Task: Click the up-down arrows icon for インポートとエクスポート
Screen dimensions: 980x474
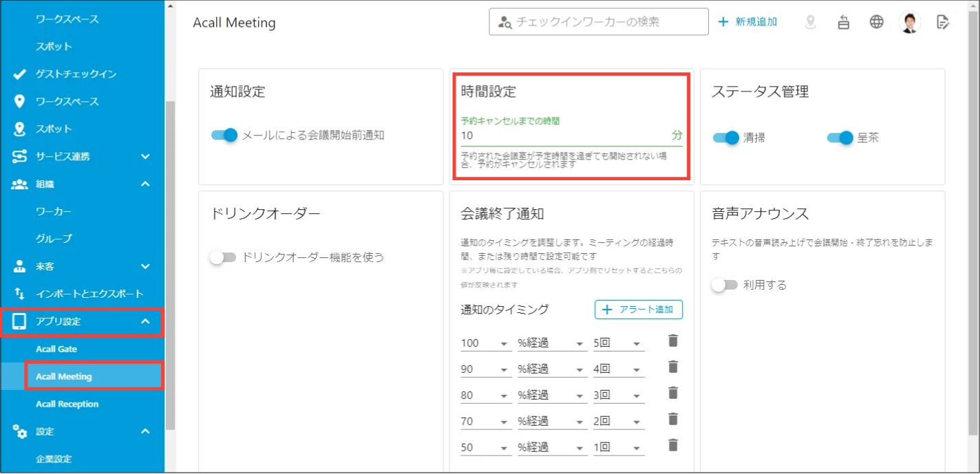Action: coord(20,294)
